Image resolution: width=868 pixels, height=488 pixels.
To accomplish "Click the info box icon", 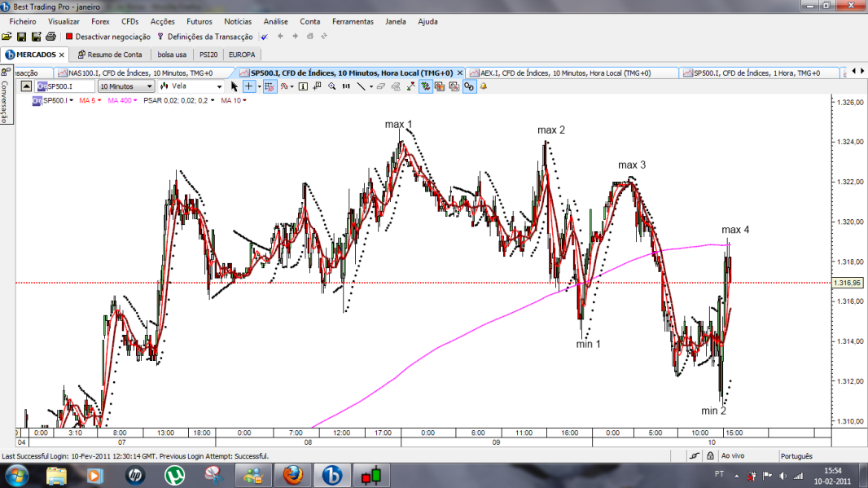I will [x=303, y=86].
